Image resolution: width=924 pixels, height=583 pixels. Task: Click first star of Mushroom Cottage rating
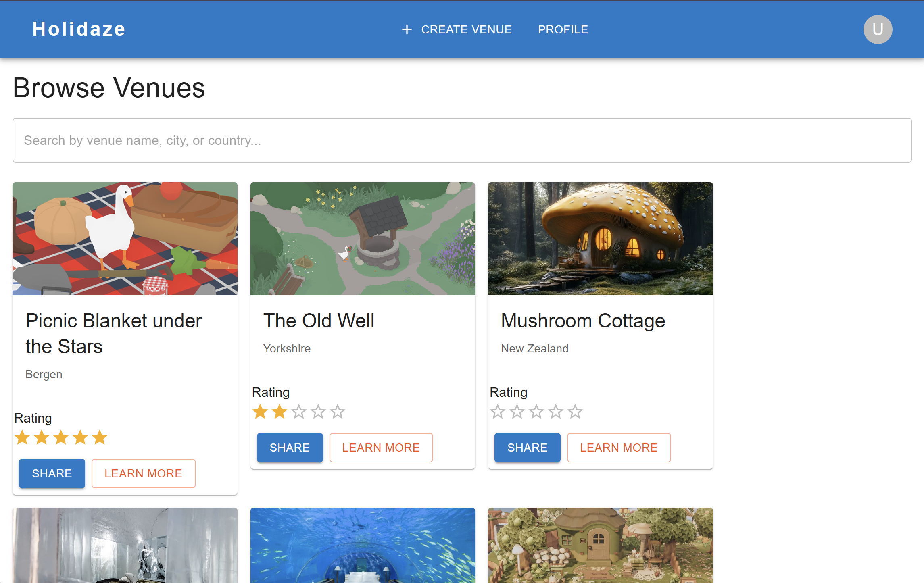pyautogui.click(x=498, y=412)
